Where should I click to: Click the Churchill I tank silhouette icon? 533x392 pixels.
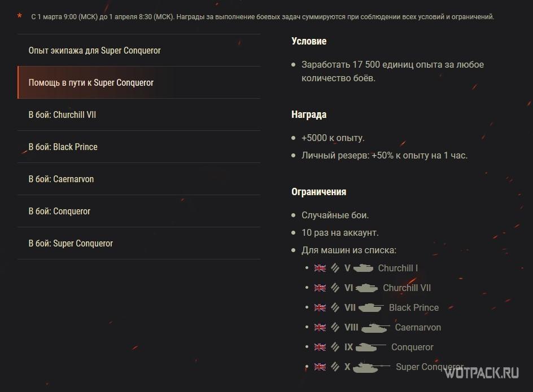click(x=363, y=268)
